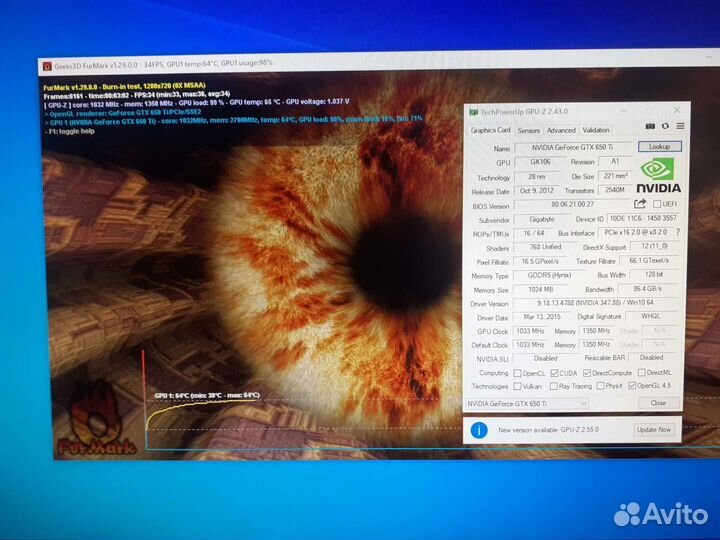The width and height of the screenshot is (720, 540).
Task: Click the Memory Size value 1024 MB
Action: (540, 290)
